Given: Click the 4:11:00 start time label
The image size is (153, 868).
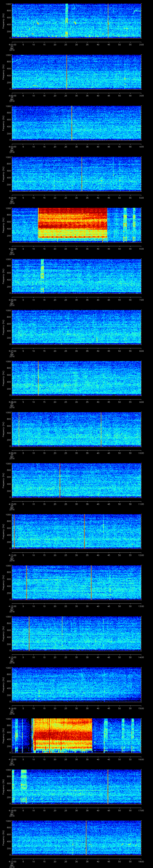Looking at the screenshot, I should click(x=12, y=555).
